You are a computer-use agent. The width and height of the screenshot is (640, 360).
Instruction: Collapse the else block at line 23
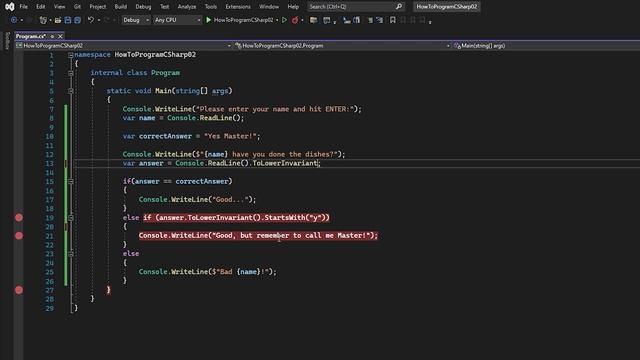[x=71, y=253]
